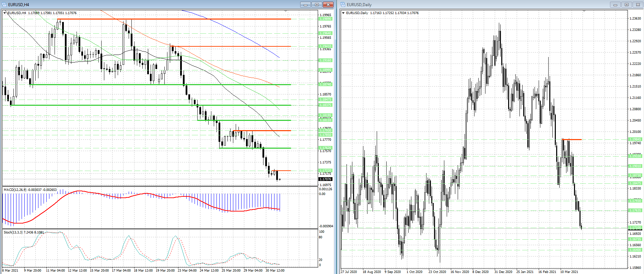The height and width of the screenshot is (274, 644).
Task: Select the current price label 1.17076
Action: click(325, 179)
